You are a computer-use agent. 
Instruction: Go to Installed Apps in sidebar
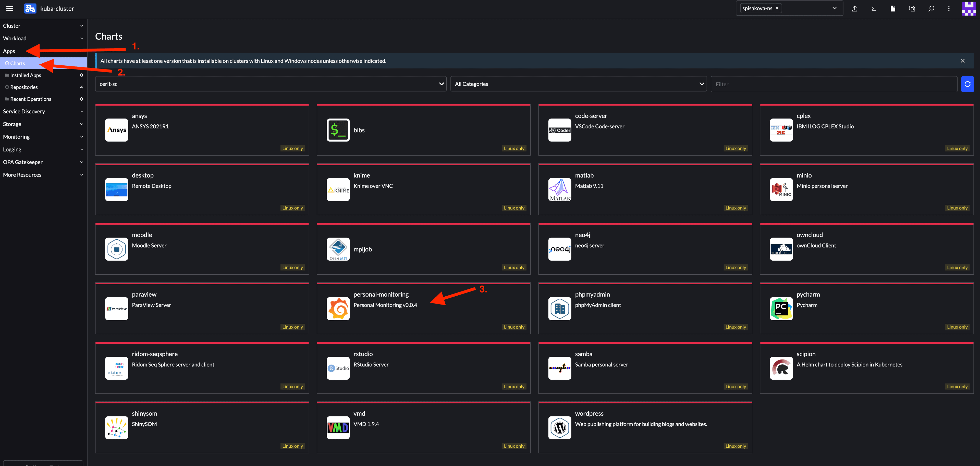coord(26,75)
